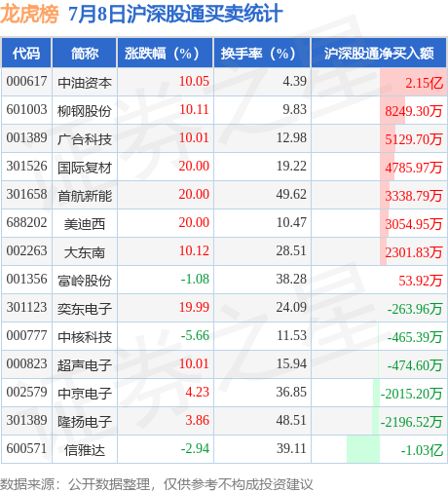Select the 换手率（%） column header
Screen dimensions: 448x493
tap(262, 53)
